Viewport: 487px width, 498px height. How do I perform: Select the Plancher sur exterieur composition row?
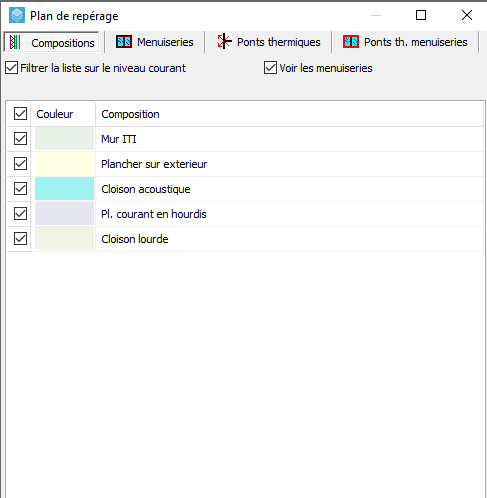(x=245, y=164)
